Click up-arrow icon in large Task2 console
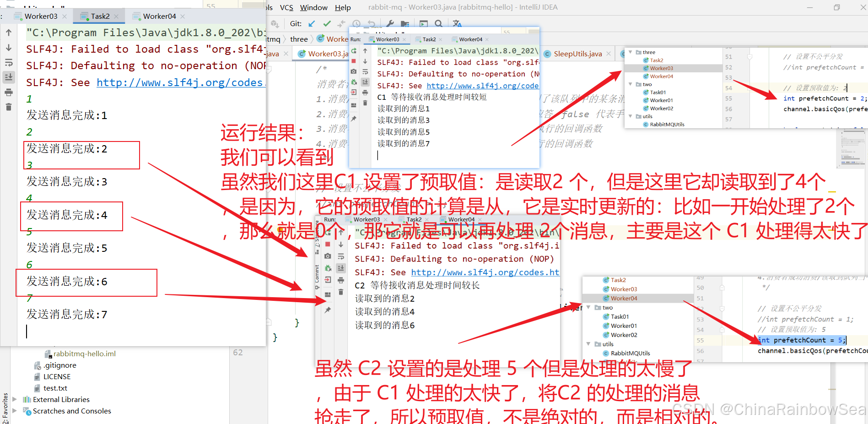 tap(9, 33)
